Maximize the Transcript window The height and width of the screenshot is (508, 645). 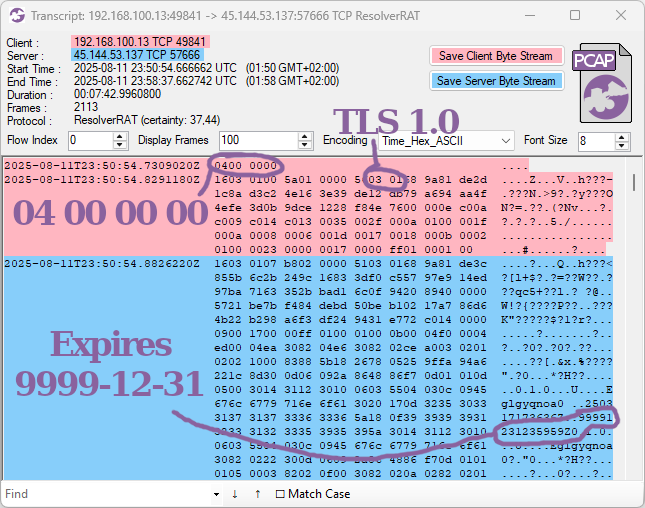click(x=575, y=16)
